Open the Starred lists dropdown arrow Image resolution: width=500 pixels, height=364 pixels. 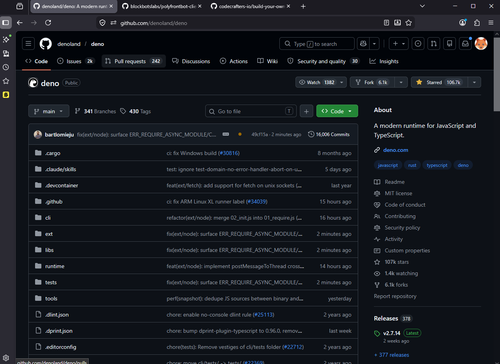coord(474,82)
